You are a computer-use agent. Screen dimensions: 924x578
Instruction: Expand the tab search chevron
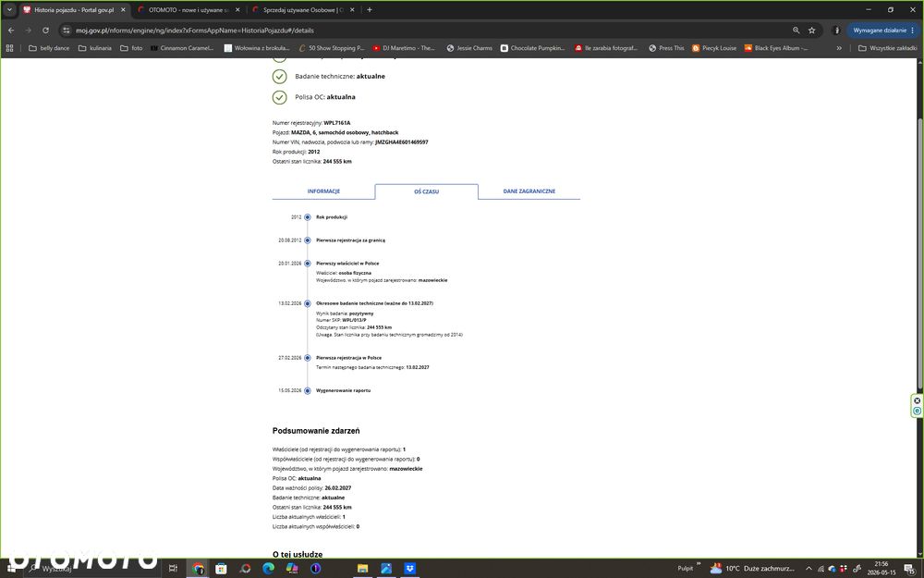click(x=9, y=9)
